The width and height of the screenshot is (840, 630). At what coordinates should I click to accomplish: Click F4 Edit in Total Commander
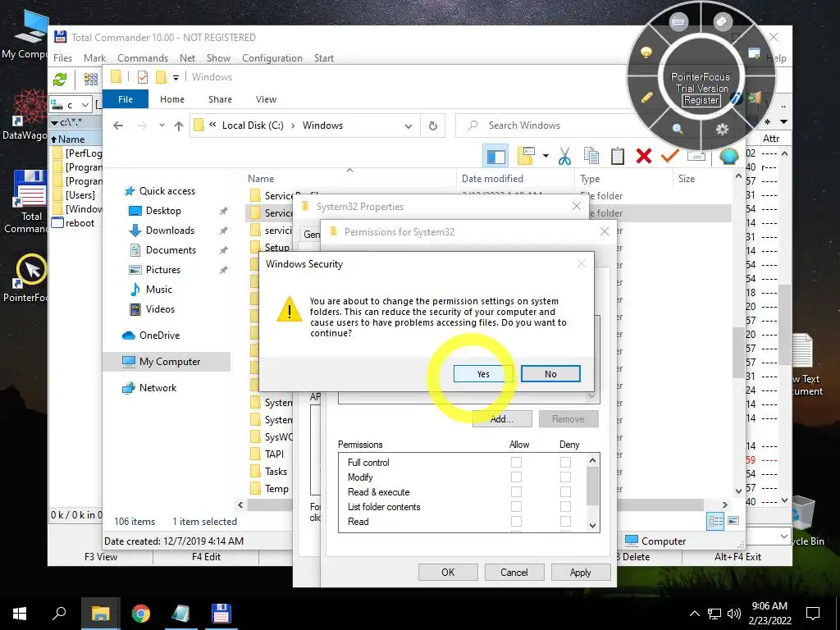coord(206,557)
